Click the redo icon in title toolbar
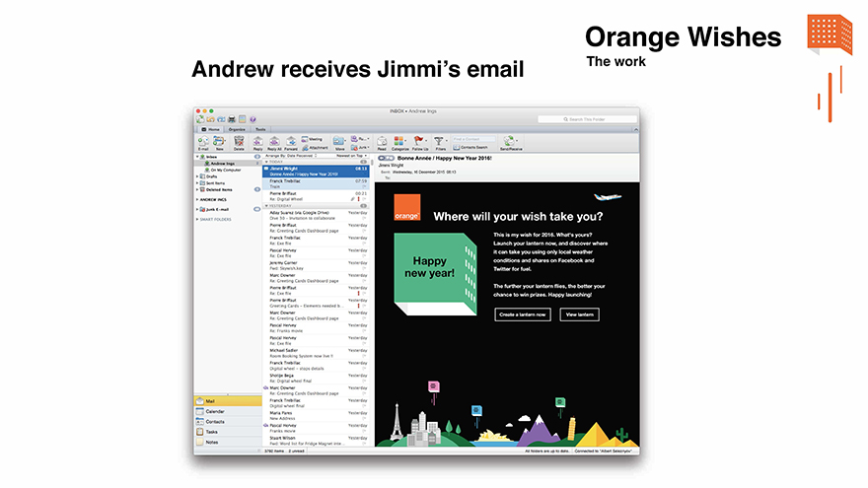The width and height of the screenshot is (868, 488). (x=221, y=119)
